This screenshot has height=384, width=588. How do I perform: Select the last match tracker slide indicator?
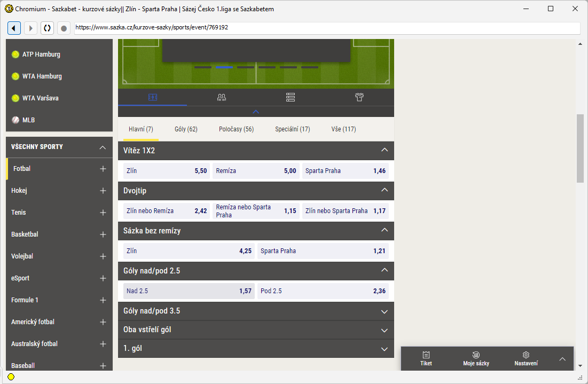coord(310,67)
